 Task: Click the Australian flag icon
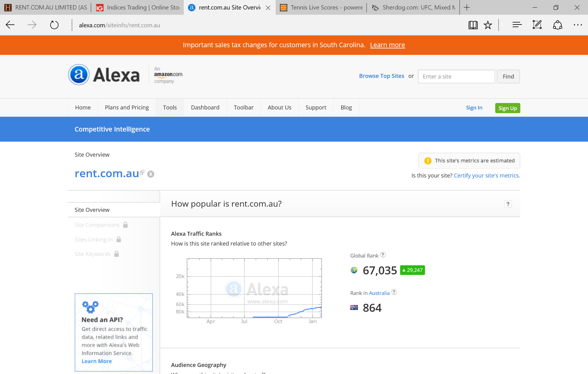coord(354,307)
